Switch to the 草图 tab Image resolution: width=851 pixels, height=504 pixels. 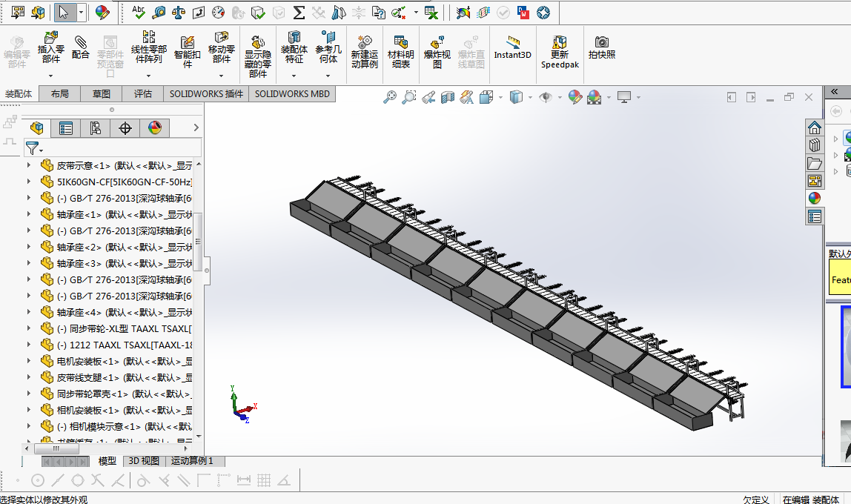point(101,94)
